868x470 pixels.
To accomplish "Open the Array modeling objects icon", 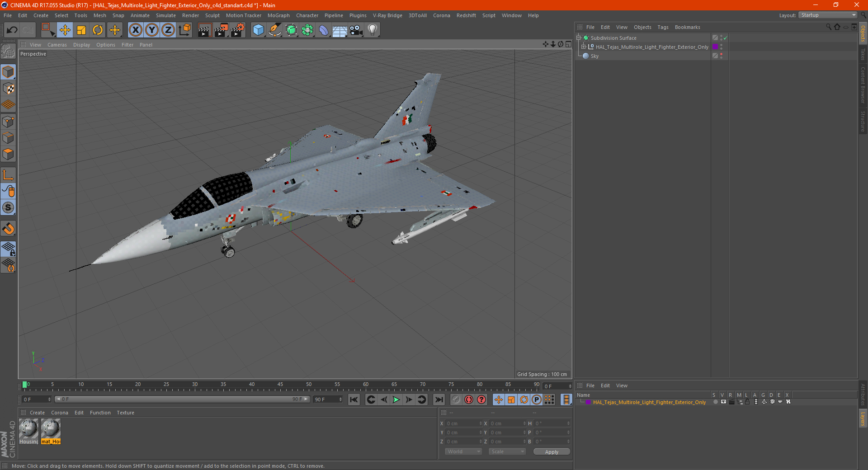I will click(307, 30).
